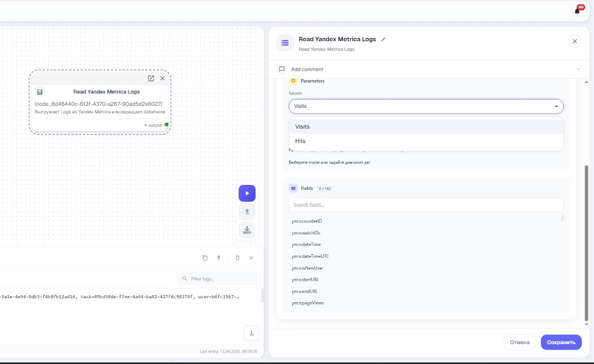Click the download-to-tray icon on canvas
The height and width of the screenshot is (364, 594).
click(247, 230)
